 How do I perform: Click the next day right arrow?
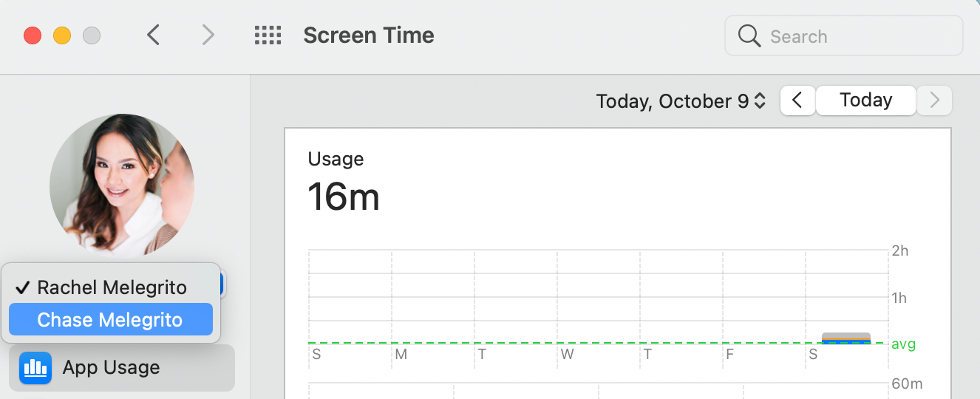934,100
